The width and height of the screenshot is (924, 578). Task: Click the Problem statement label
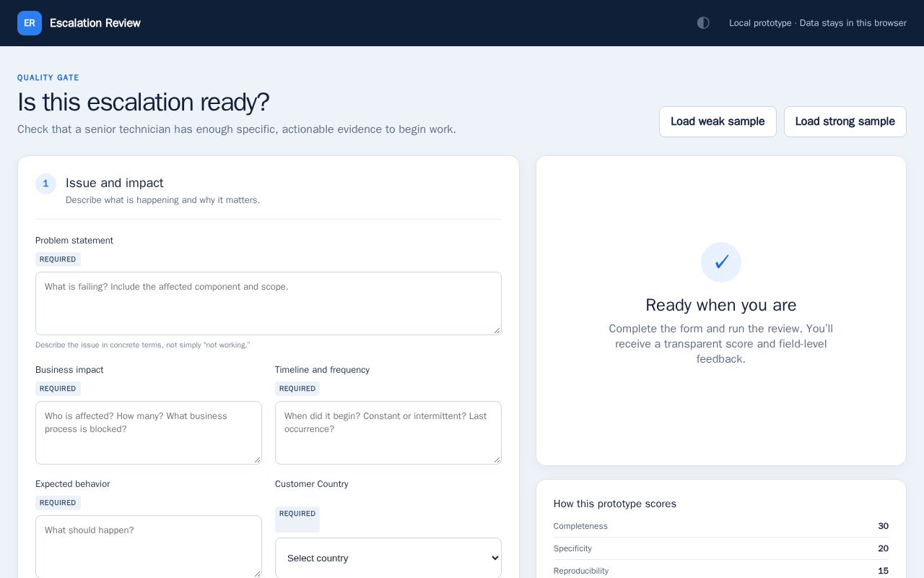pos(74,241)
